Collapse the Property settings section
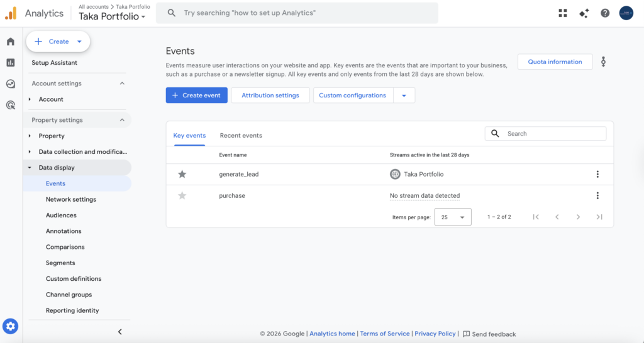Image resolution: width=644 pixels, height=343 pixels. (122, 120)
